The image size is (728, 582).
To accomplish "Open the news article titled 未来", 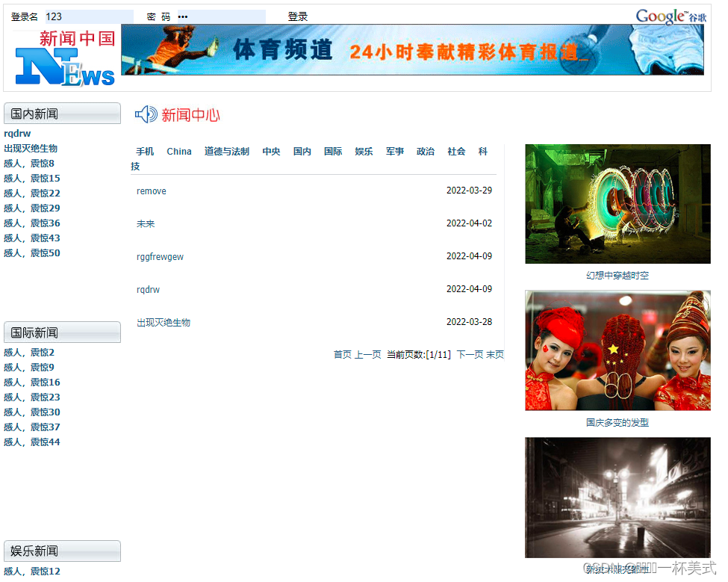I will coord(146,224).
